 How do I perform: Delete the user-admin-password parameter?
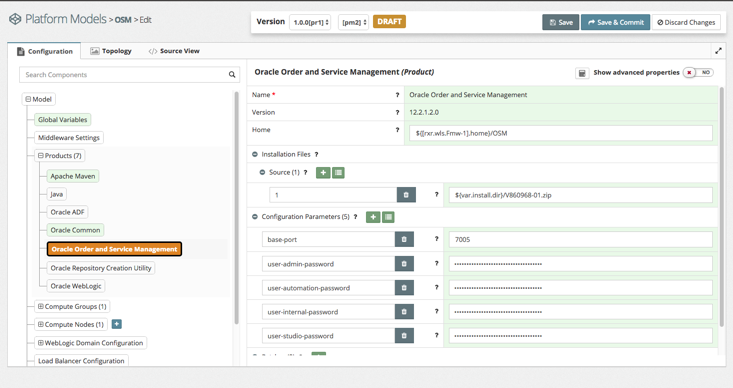click(x=404, y=264)
